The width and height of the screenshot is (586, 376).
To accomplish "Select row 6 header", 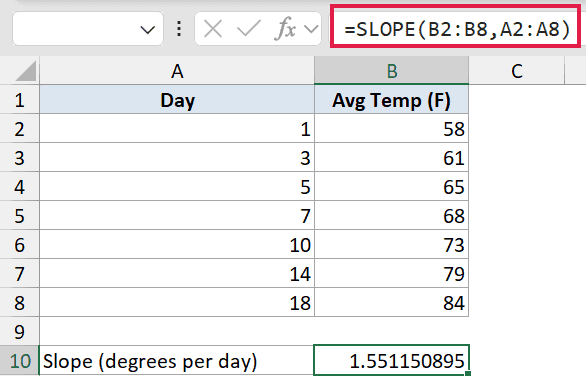I will [19, 245].
